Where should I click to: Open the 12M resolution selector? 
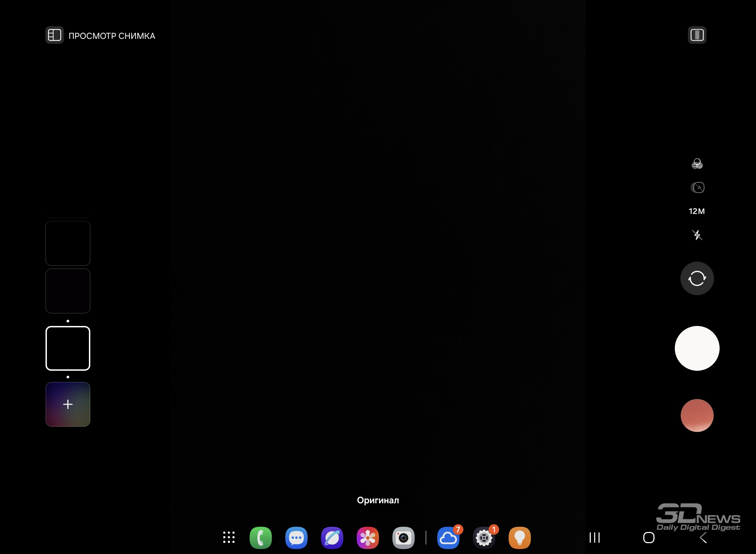click(696, 211)
